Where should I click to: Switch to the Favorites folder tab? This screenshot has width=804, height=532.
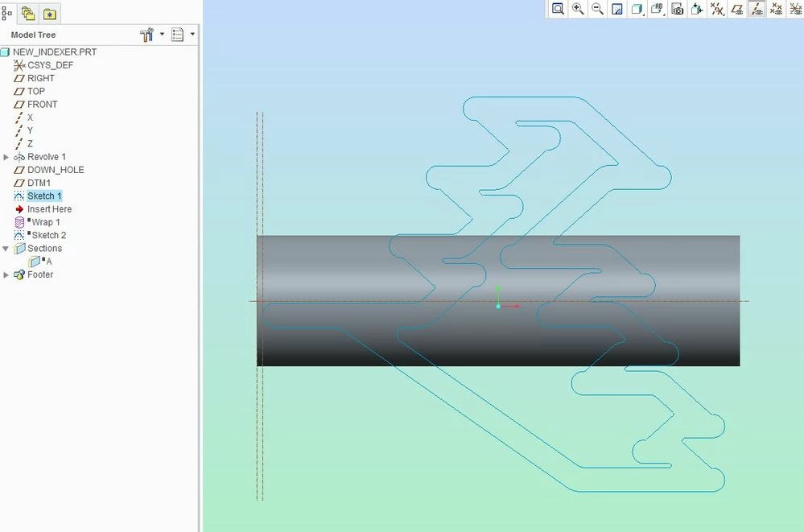pos(50,14)
